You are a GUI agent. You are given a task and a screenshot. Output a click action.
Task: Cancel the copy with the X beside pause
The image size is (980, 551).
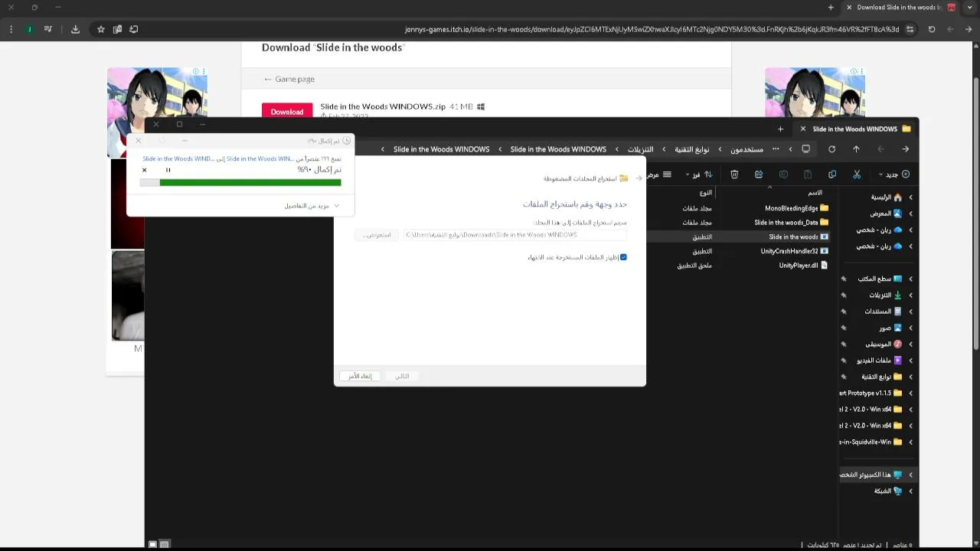(144, 170)
